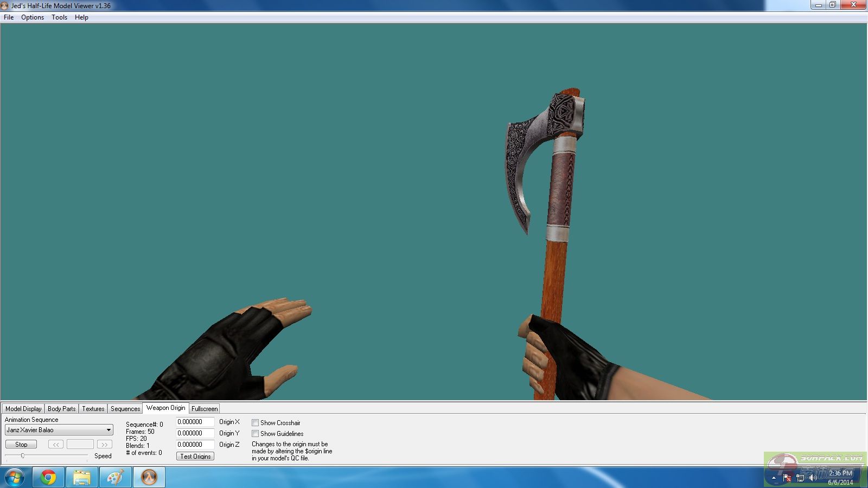Open the Action Center flag icon
The height and width of the screenshot is (488, 868).
coord(787,478)
